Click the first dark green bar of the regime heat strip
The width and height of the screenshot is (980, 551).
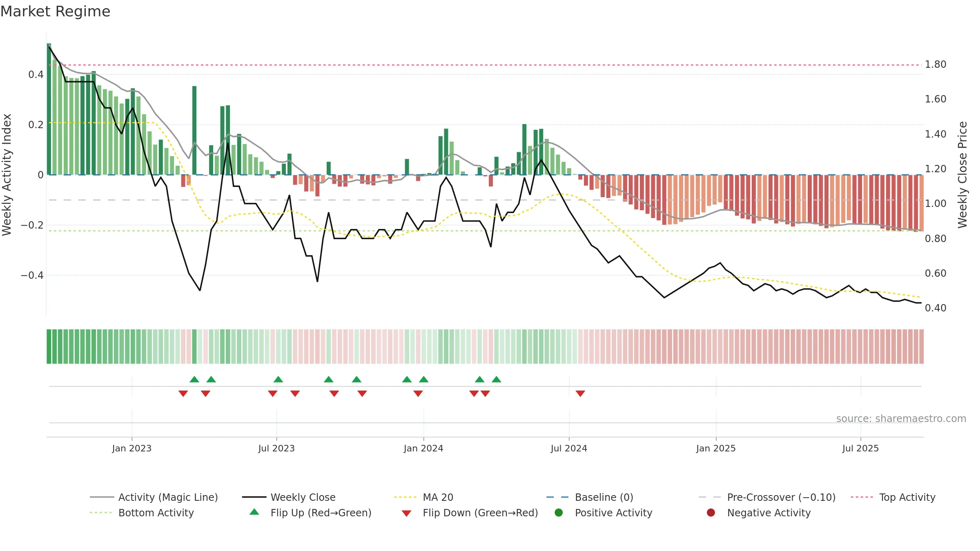point(49,347)
